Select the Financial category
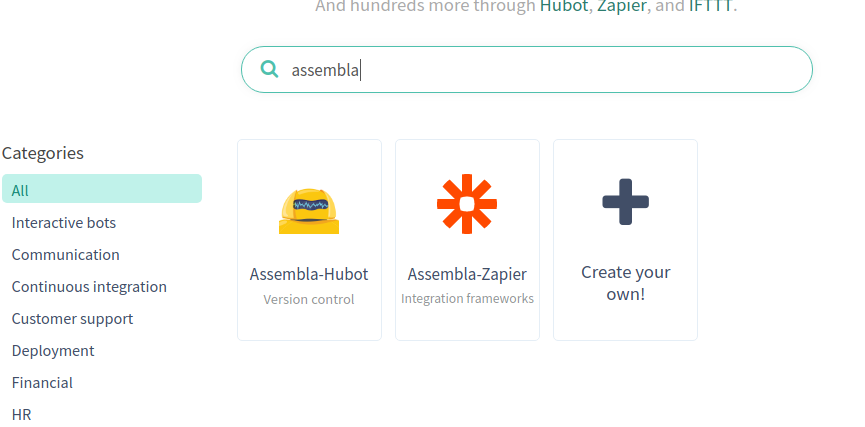The height and width of the screenshot is (427, 865). pos(42,383)
